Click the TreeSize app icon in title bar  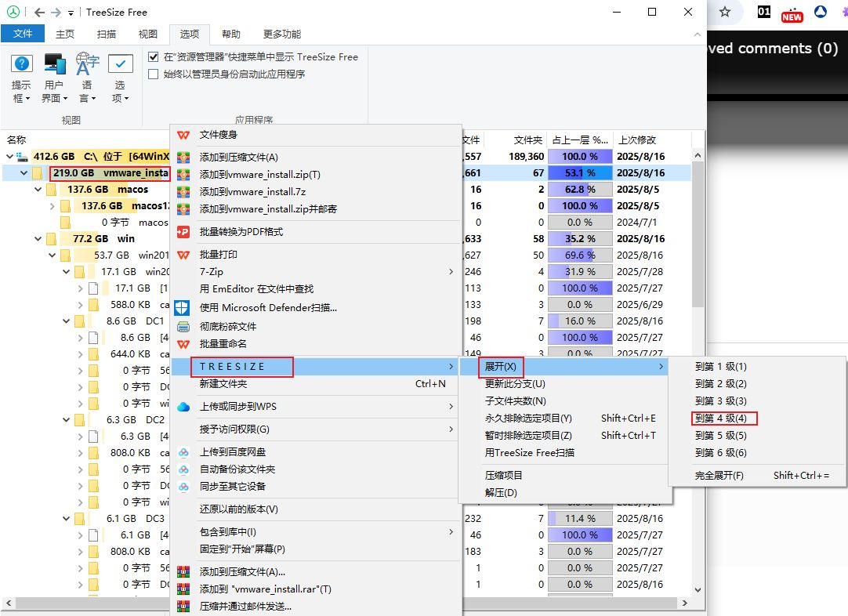[x=13, y=12]
